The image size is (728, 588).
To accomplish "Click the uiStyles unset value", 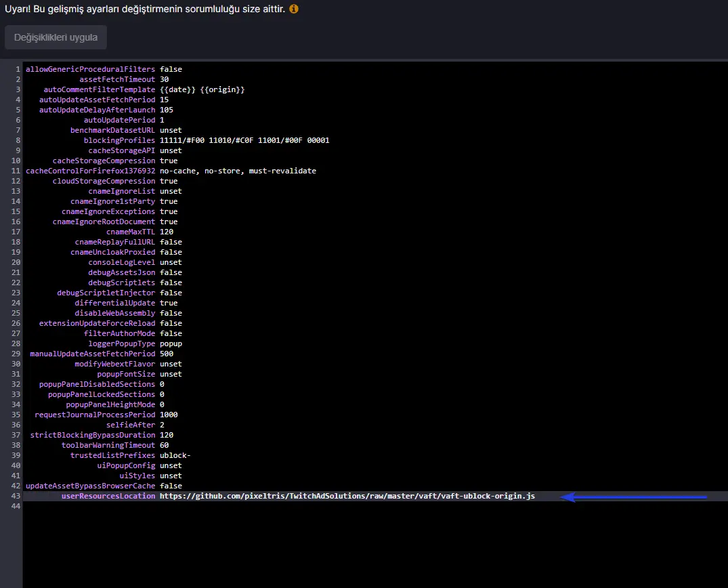I will (171, 476).
